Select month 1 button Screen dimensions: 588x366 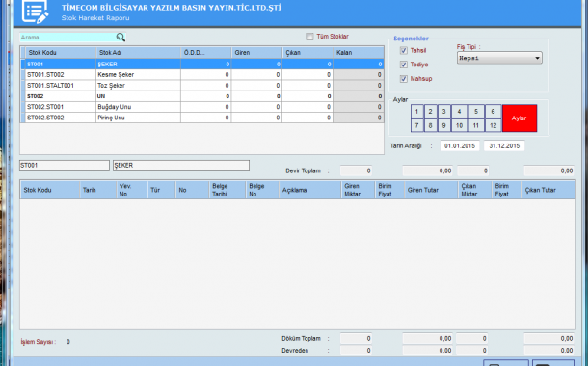pos(416,112)
